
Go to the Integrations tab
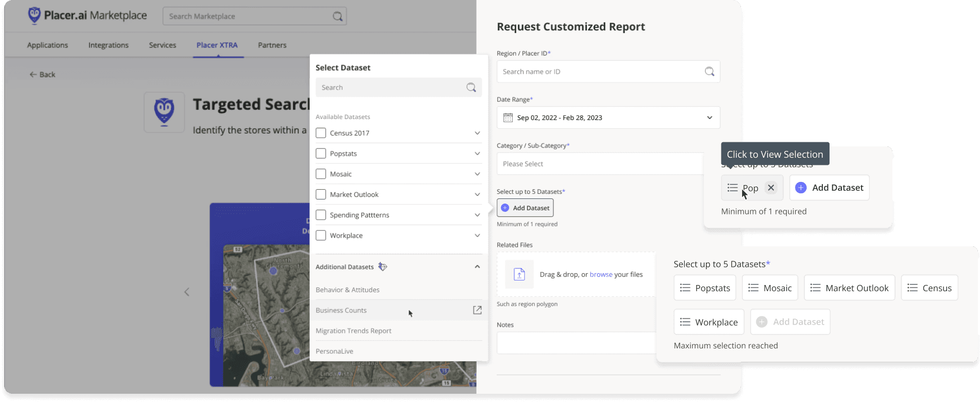108,45
